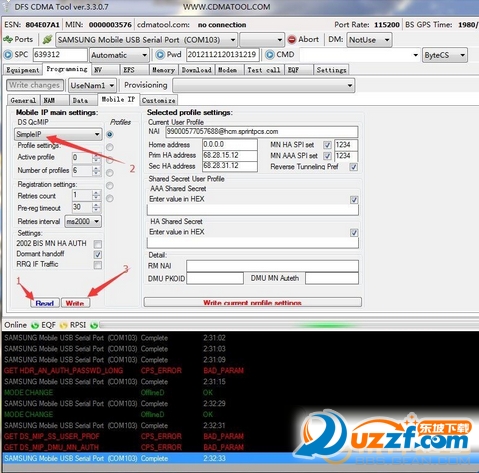Image resolution: width=479 pixels, height=473 pixels.
Task: Click the RPSI status green icon
Action: 94,325
